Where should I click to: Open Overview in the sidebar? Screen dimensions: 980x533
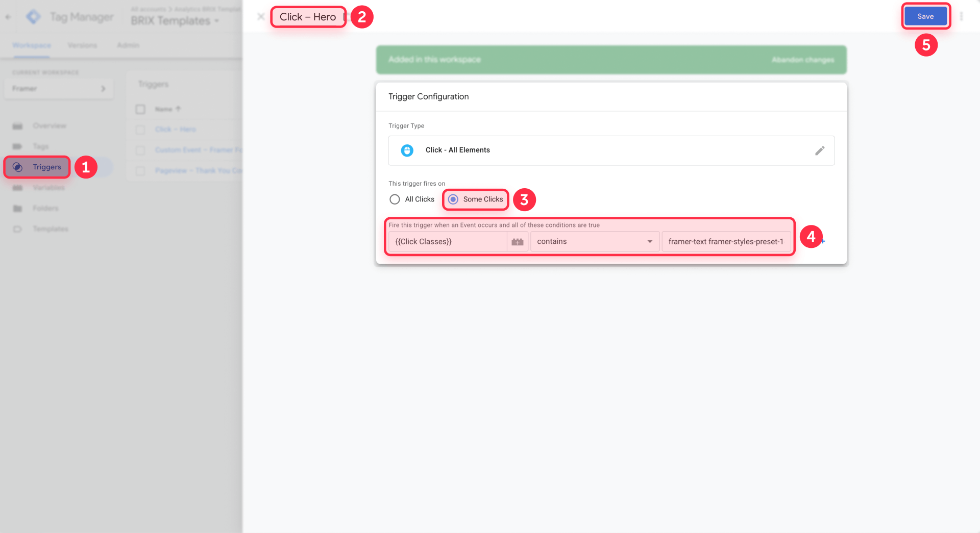(x=50, y=125)
